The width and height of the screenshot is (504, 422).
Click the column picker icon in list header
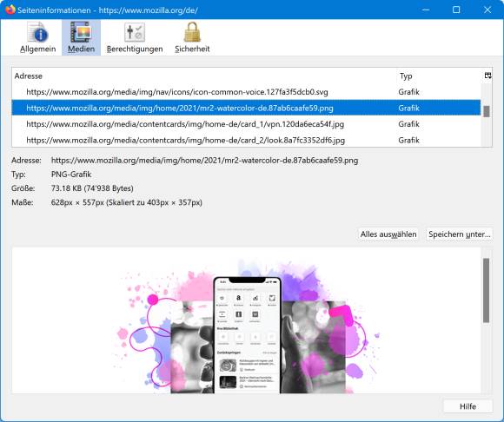[487, 76]
